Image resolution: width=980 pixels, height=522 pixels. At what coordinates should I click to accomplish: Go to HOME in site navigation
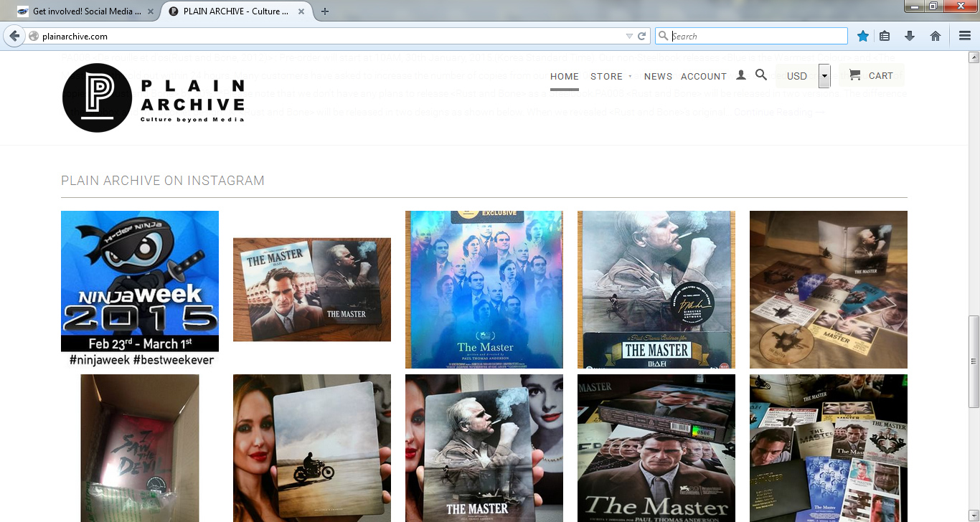click(x=565, y=76)
